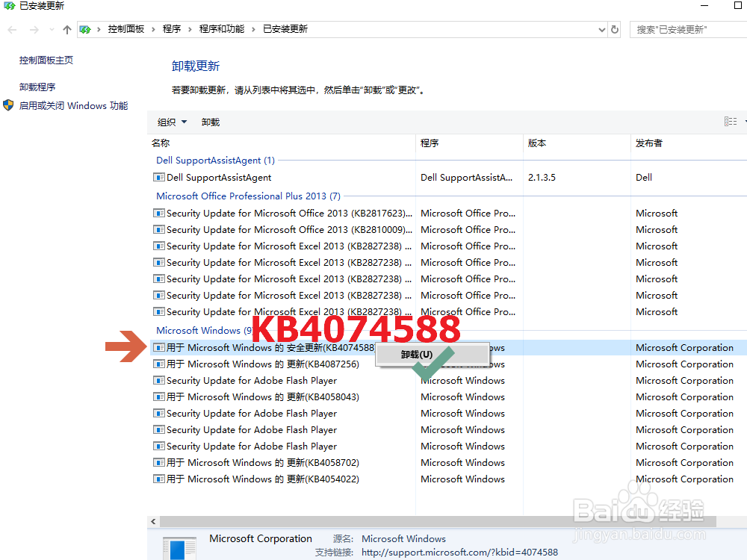Click icon of Office 2013 KB2810009 update

(x=158, y=229)
